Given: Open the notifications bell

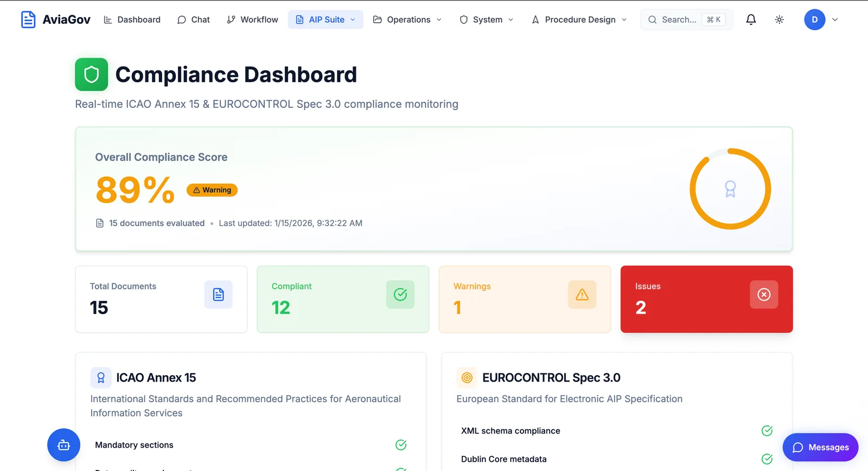Looking at the screenshot, I should pos(751,20).
